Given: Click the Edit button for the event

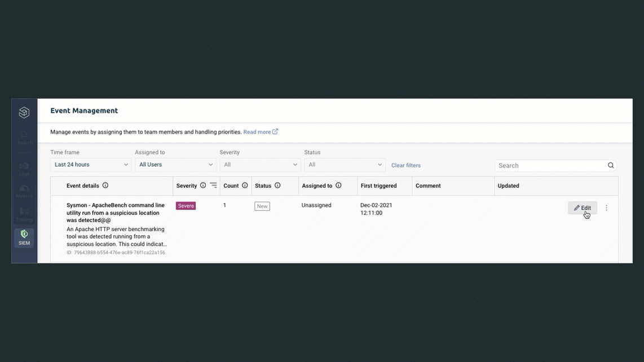Looking at the screenshot, I should tap(582, 208).
